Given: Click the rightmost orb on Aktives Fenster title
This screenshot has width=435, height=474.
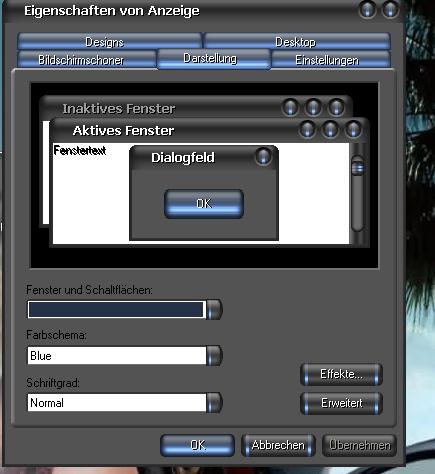Looking at the screenshot, I should click(353, 129).
